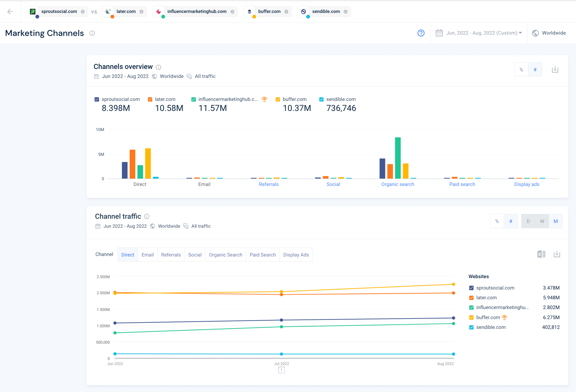Select weekly (W) granularity

click(x=542, y=221)
